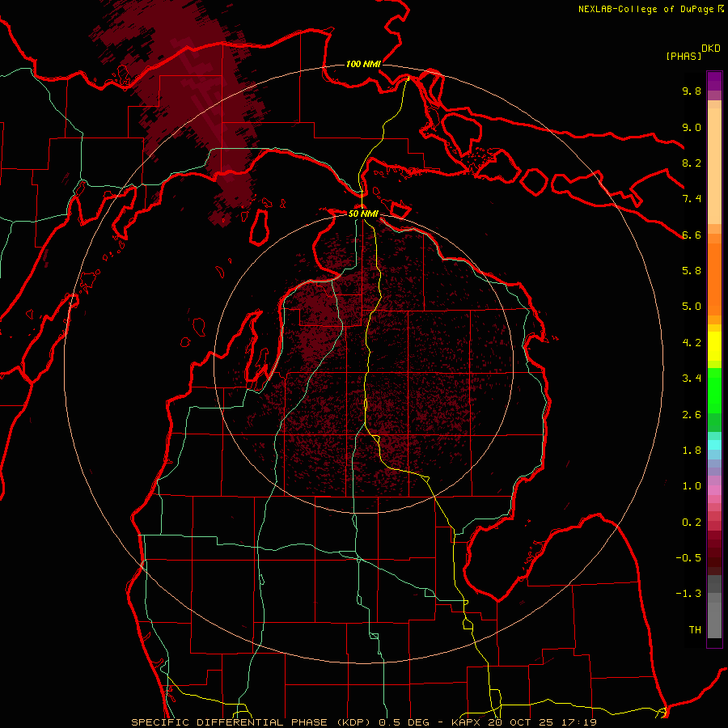
Task: Click the 50 NMI range ring label
Action: coord(363,214)
